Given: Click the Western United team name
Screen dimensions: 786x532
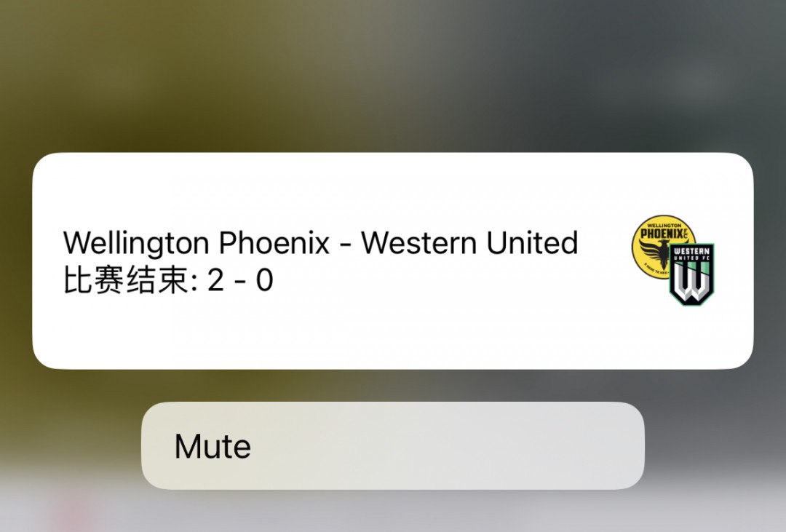Looking at the screenshot, I should (469, 242).
